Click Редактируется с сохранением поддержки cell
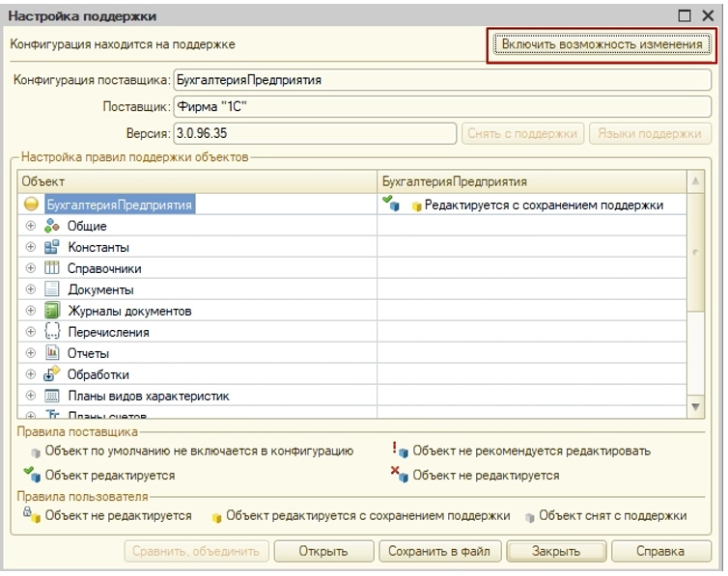This screenshot has width=728, height=576. pyautogui.click(x=532, y=205)
